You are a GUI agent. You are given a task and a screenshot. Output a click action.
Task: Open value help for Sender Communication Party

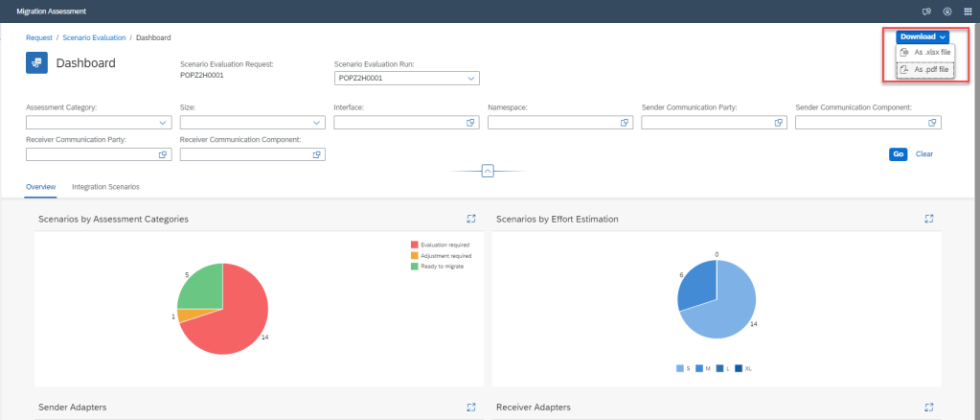click(779, 123)
